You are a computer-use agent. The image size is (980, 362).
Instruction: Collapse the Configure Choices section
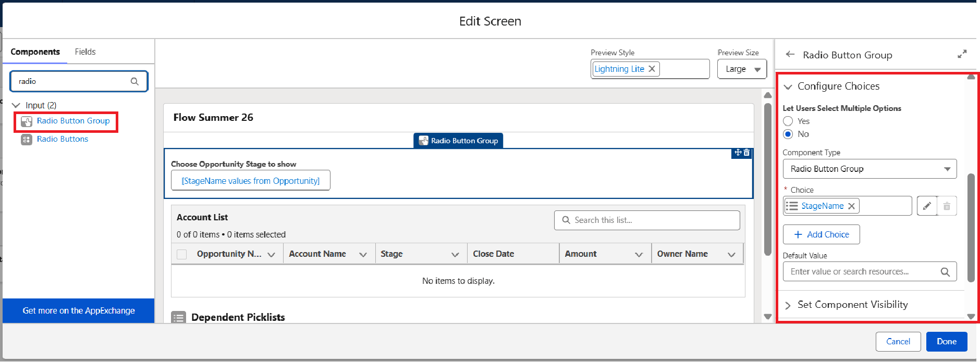(788, 86)
